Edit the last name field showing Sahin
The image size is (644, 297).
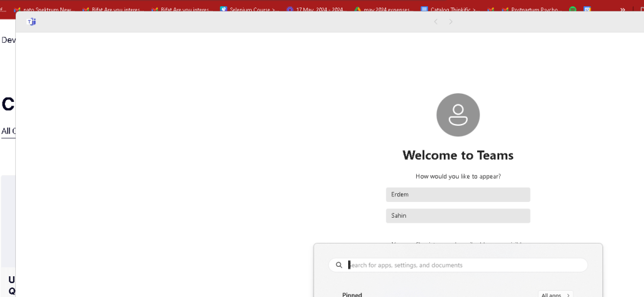[x=458, y=216]
